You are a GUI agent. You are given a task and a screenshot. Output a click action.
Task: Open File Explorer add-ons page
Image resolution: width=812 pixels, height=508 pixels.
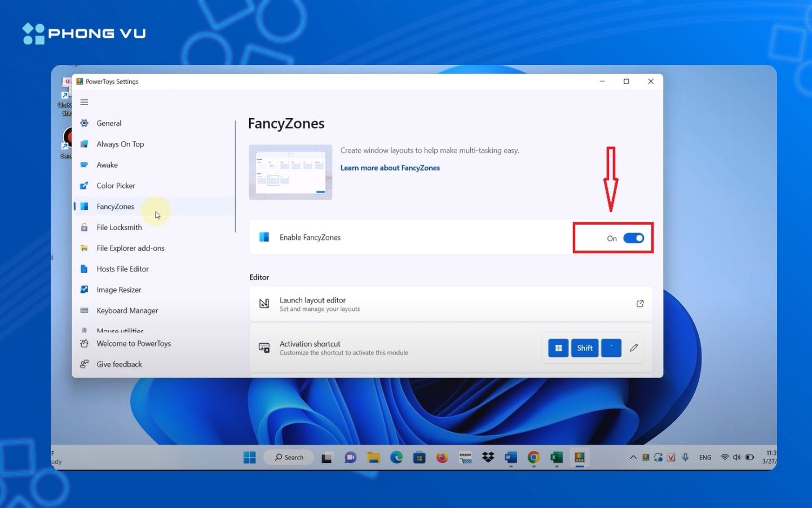tap(131, 248)
